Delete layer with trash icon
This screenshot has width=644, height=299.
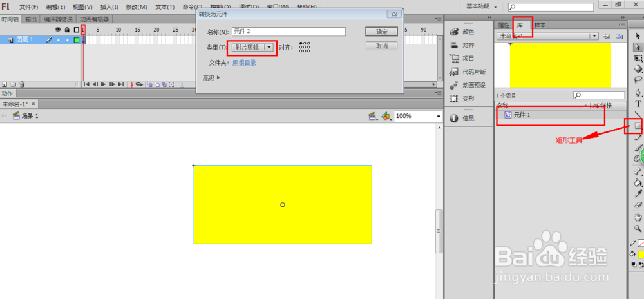tap(22, 84)
